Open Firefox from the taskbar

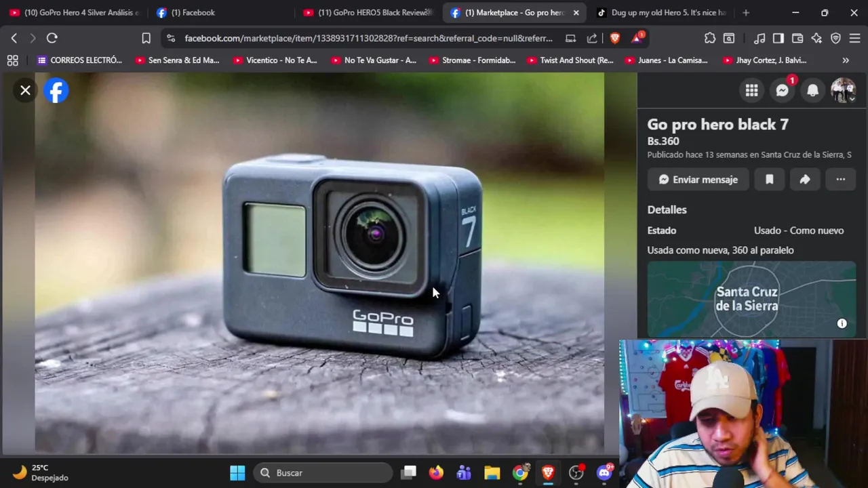(436, 473)
